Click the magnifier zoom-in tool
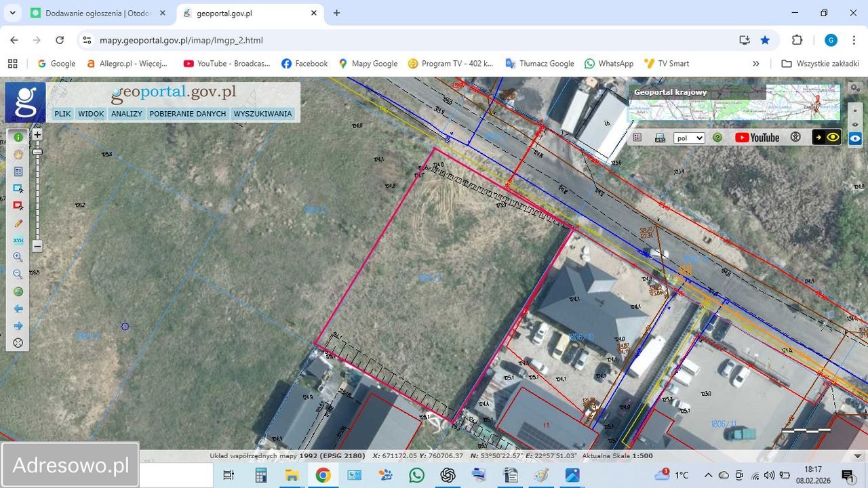868x488 pixels. click(18, 258)
